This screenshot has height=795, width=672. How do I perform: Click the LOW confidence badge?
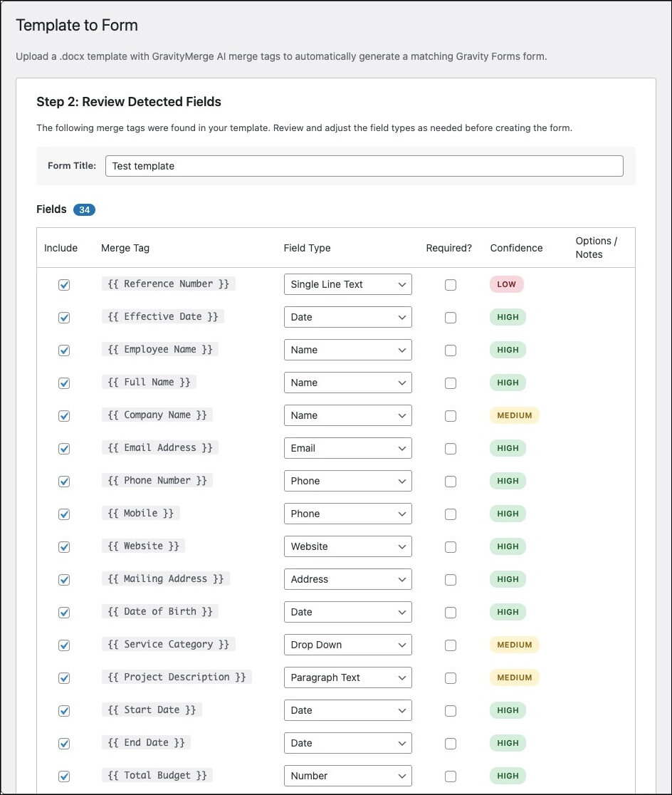click(x=507, y=284)
